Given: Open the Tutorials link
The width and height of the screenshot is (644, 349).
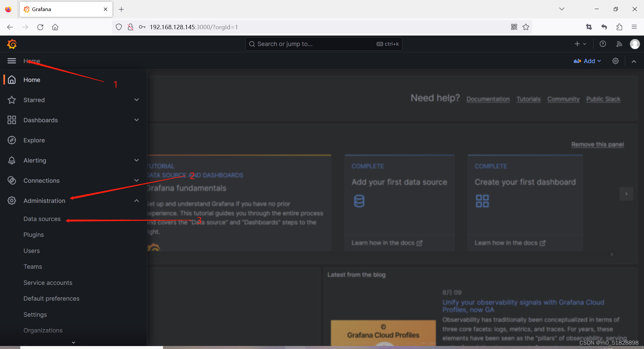Looking at the screenshot, I should 529,99.
